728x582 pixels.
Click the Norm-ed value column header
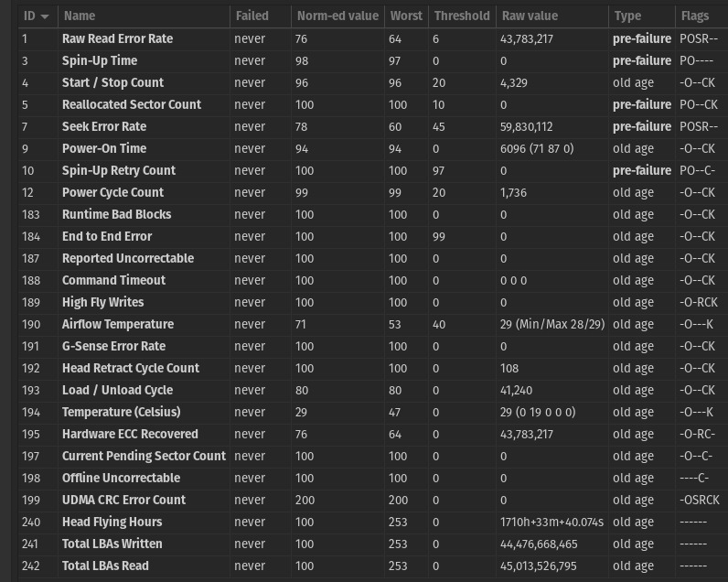pyautogui.click(x=336, y=16)
